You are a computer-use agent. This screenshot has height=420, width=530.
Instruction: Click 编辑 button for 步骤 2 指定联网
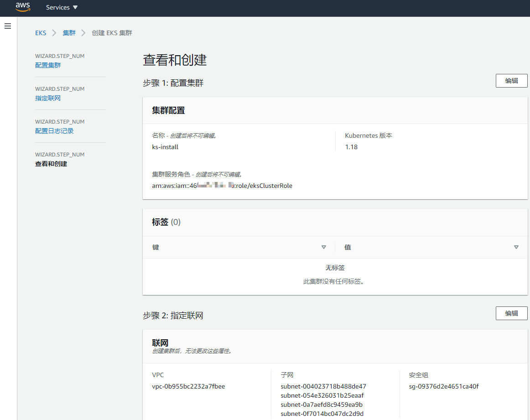[511, 313]
